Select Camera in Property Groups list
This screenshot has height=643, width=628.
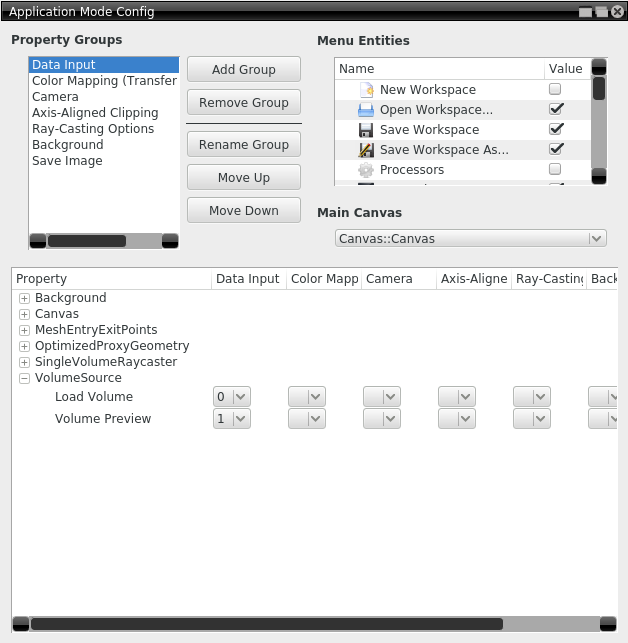pyautogui.click(x=55, y=97)
